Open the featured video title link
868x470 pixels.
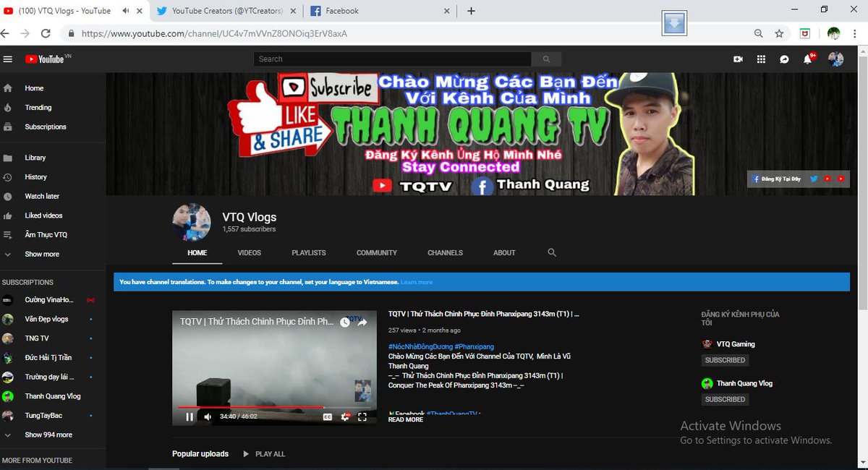(x=483, y=315)
